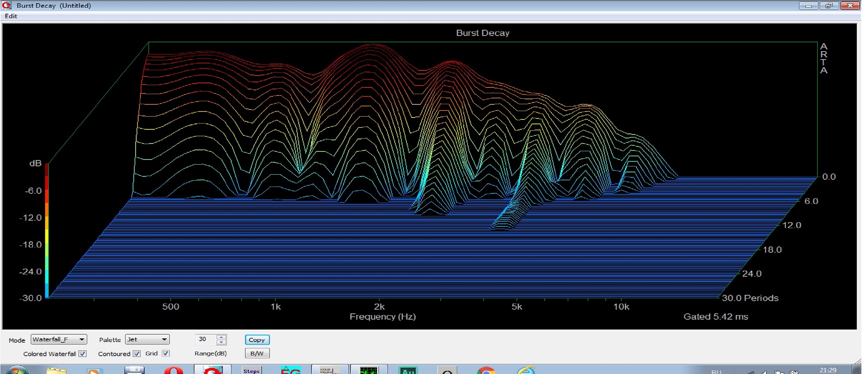Click the Windows Start button
This screenshot has height=374, width=868.
pos(17,370)
